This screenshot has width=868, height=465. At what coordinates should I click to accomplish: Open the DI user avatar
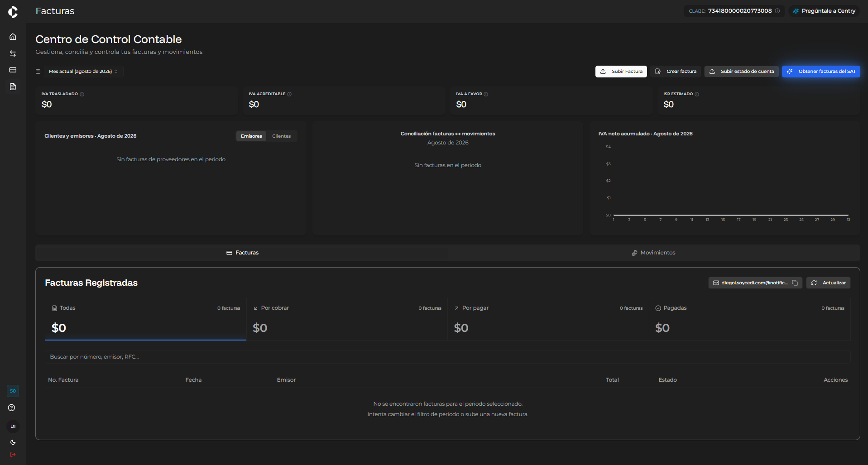[13, 426]
